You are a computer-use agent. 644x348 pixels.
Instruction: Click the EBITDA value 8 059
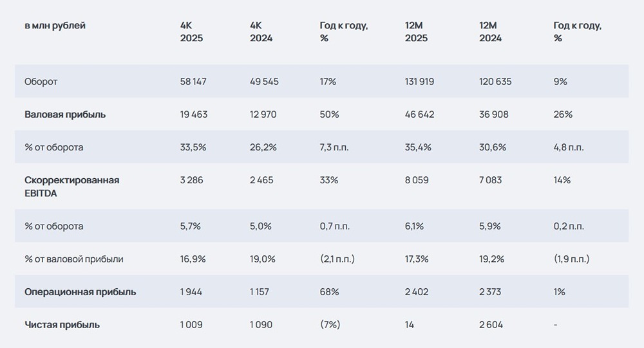tap(417, 180)
